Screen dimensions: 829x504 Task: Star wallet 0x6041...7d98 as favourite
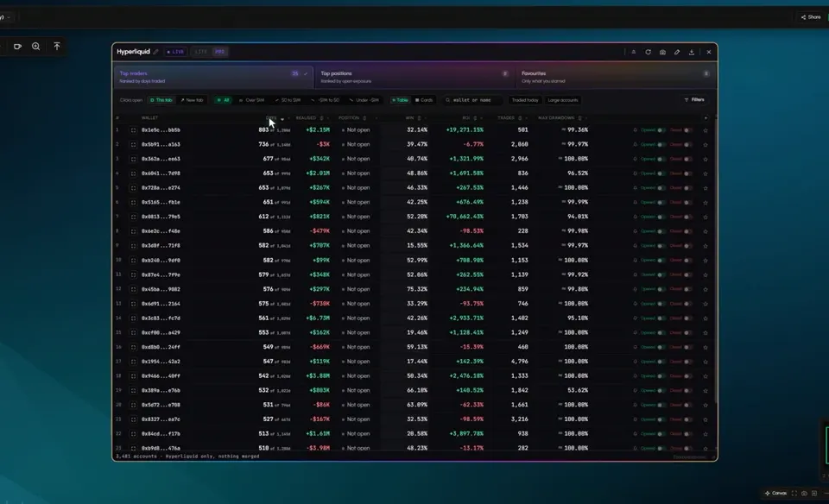pyautogui.click(x=706, y=173)
